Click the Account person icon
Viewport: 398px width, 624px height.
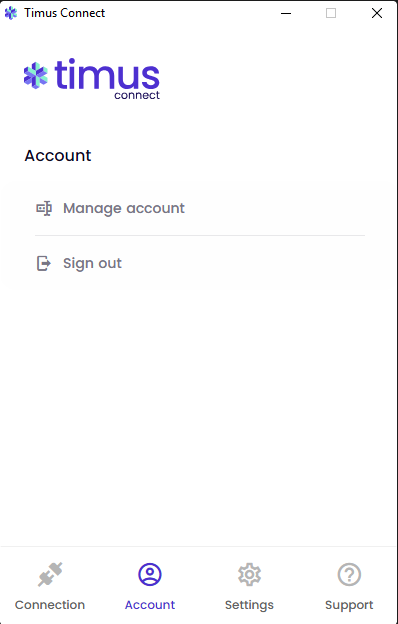pos(150,575)
